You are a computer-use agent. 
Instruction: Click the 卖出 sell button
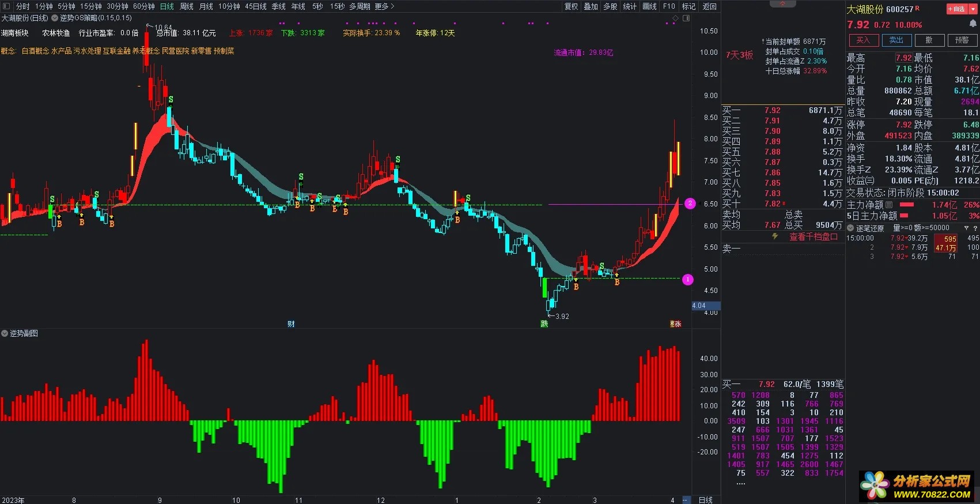point(896,40)
